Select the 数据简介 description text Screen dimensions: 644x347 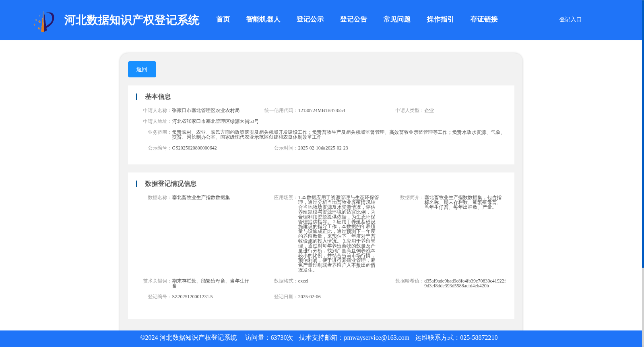[463, 202]
